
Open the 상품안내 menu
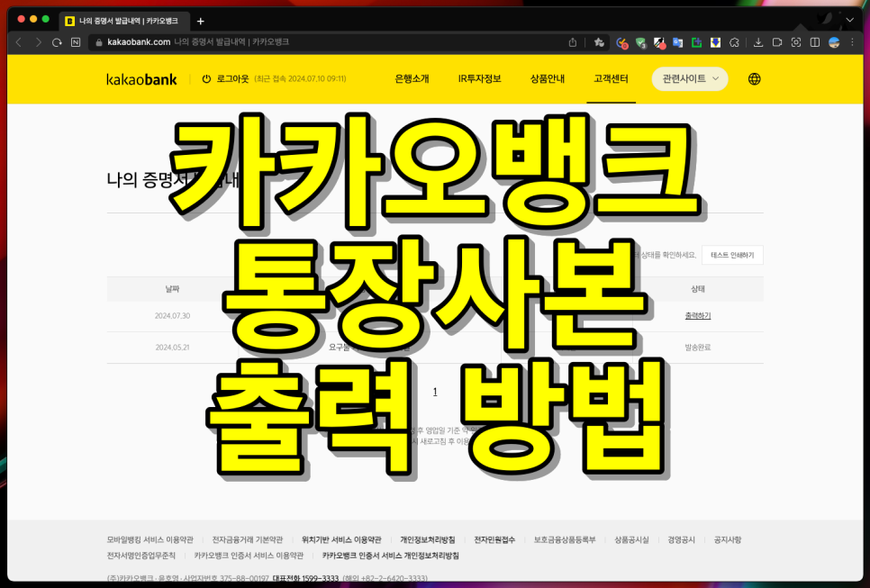[547, 78]
